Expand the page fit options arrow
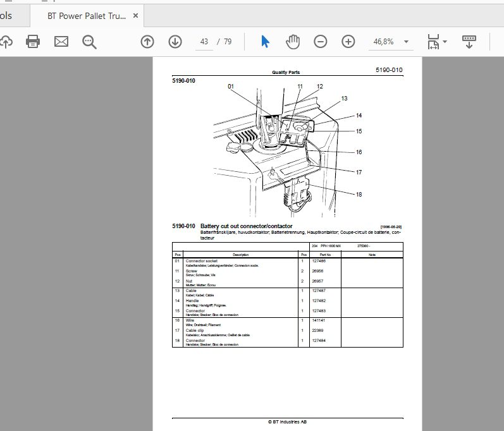Viewport: 504px width, 431px height. coord(445,42)
